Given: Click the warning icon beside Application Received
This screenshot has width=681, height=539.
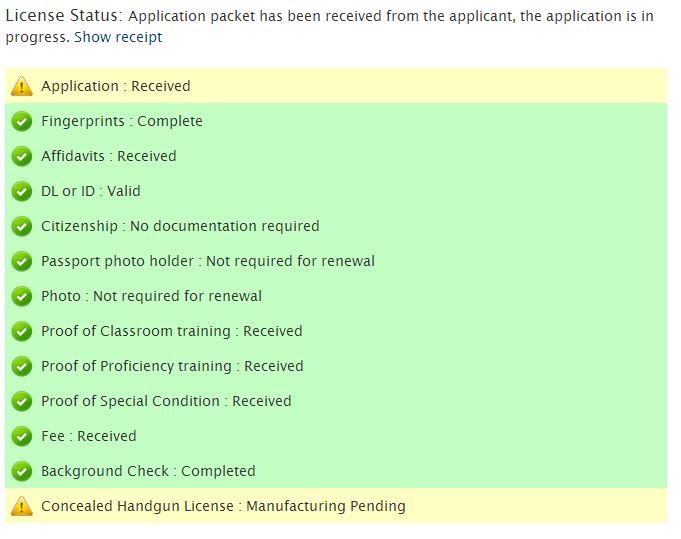Looking at the screenshot, I should [x=22, y=86].
